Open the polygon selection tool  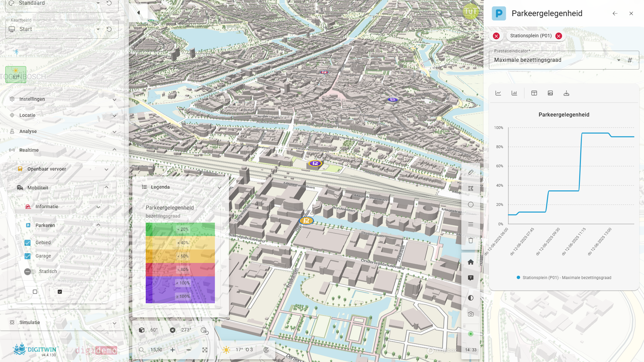[x=471, y=188]
